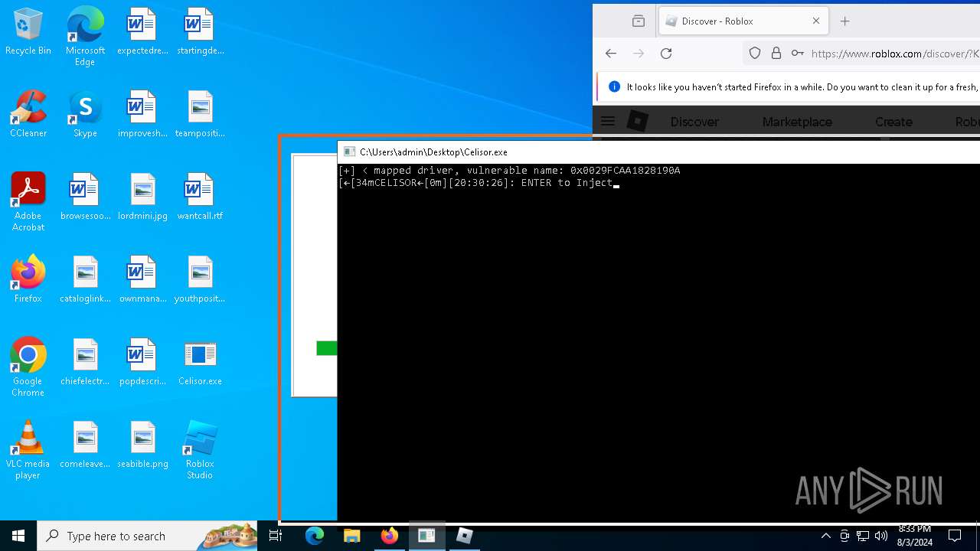Select the comeleave... image file

(x=85, y=445)
